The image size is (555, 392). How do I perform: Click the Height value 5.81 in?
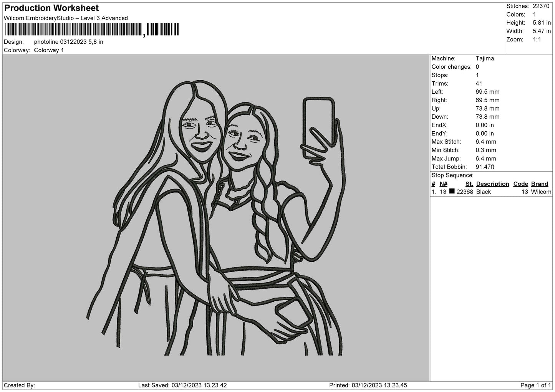click(542, 23)
